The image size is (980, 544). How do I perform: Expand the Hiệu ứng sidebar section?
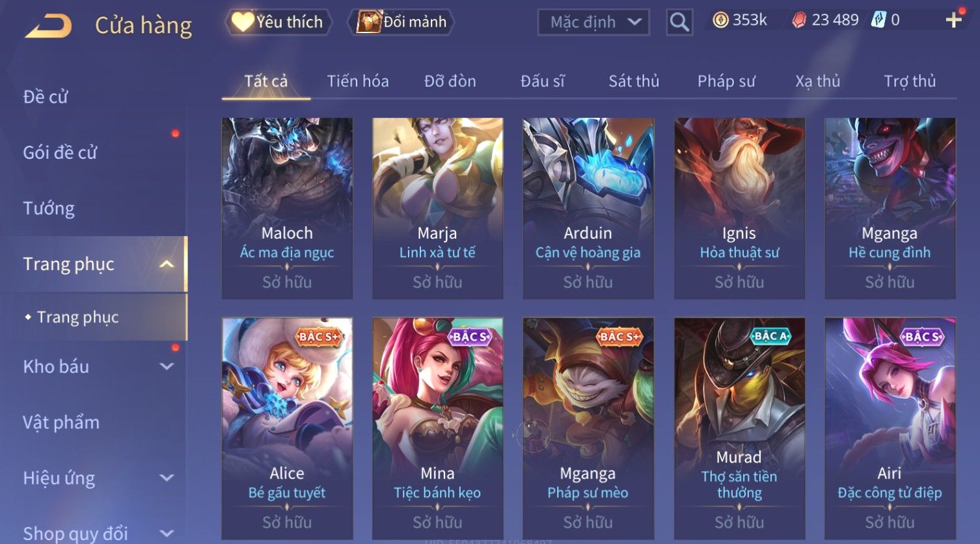coord(167,478)
